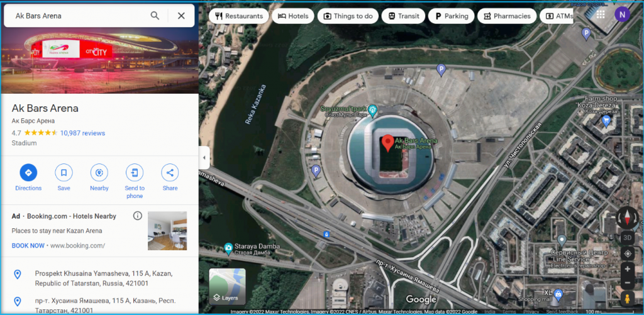Open the ad info icon

point(138,216)
